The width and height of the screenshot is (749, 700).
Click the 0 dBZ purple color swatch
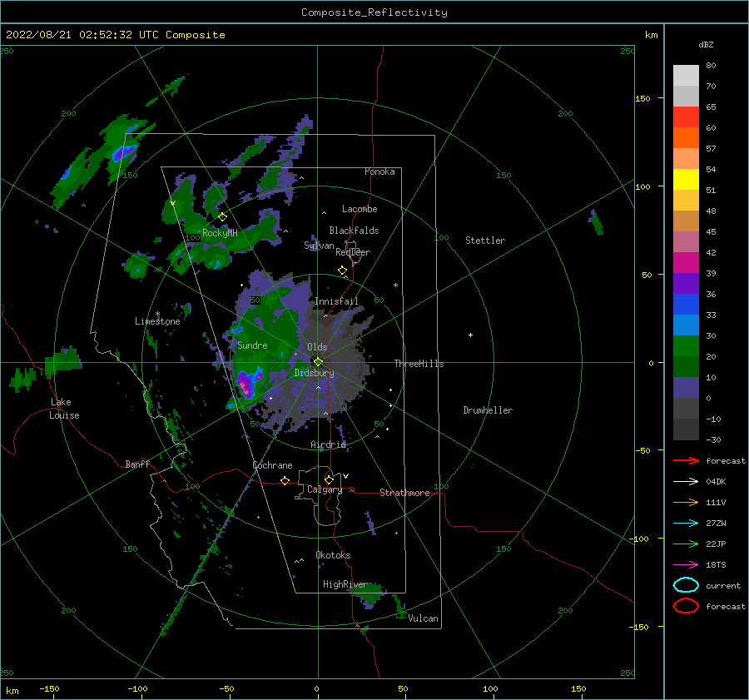pos(686,388)
